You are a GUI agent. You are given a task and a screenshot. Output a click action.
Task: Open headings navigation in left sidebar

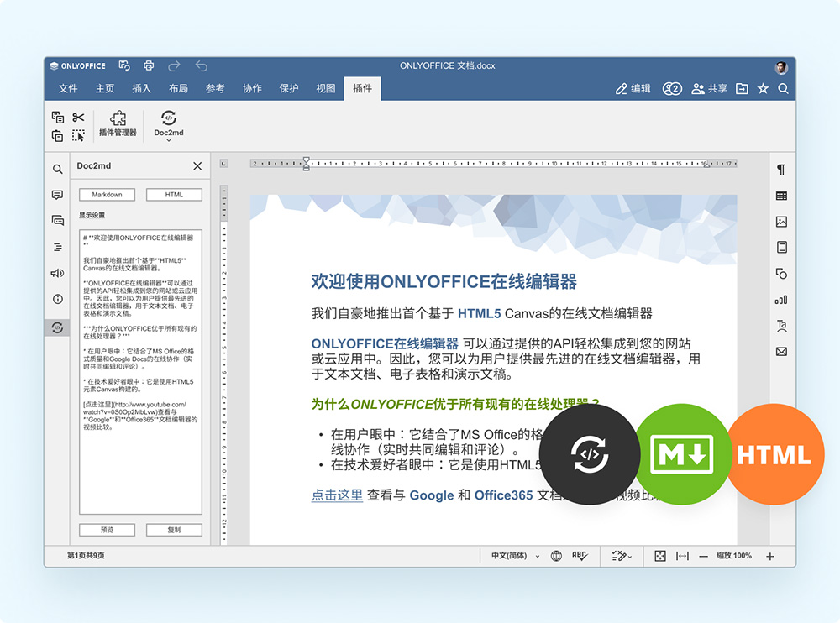click(57, 247)
